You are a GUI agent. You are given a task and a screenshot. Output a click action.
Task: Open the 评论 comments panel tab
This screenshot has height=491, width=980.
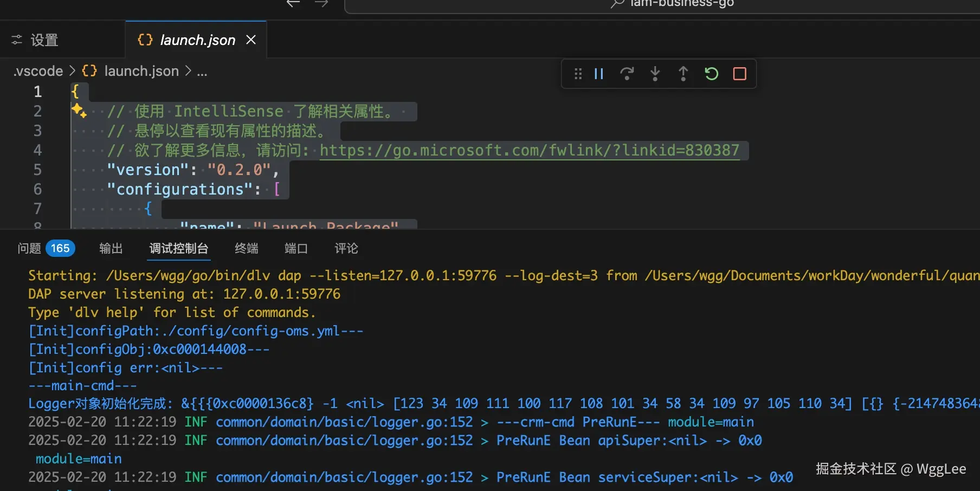(x=346, y=248)
